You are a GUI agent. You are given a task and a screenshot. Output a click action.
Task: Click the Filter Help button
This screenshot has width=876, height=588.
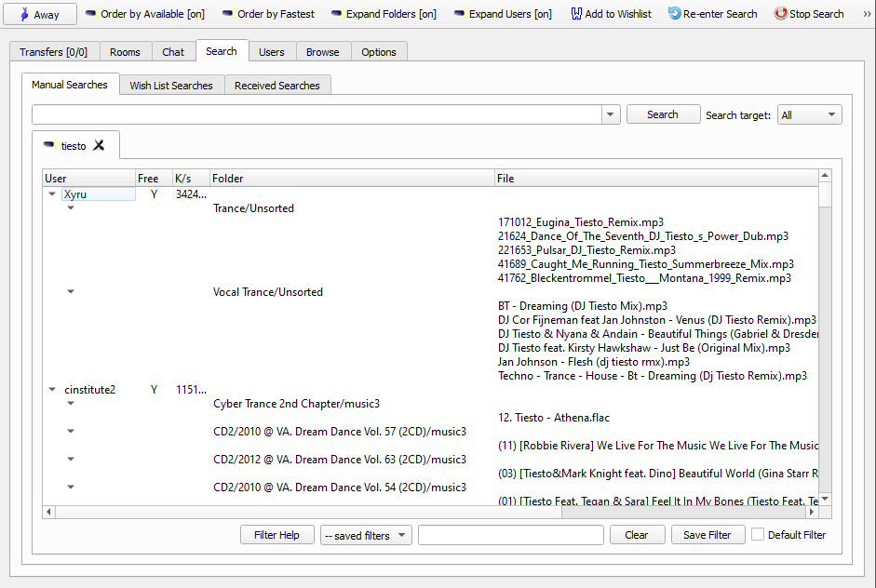pyautogui.click(x=276, y=535)
